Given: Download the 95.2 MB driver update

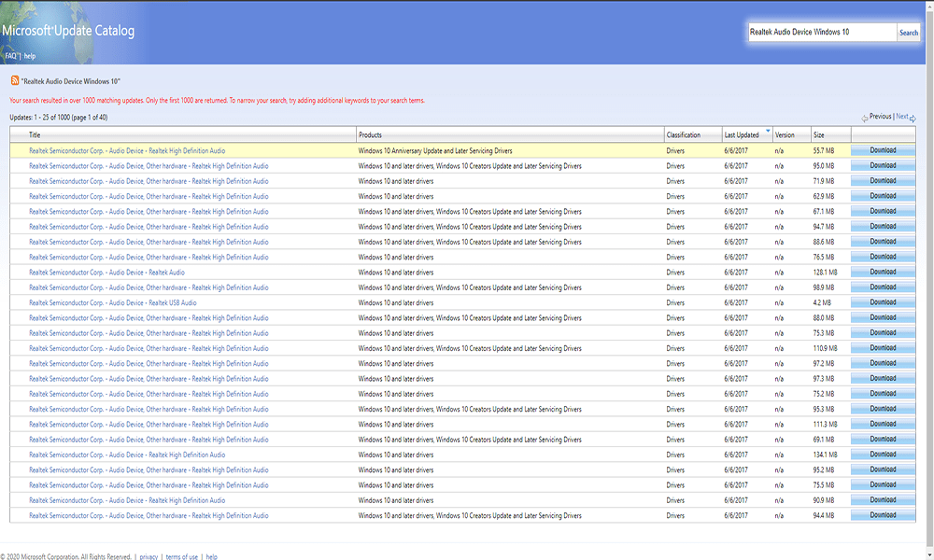Looking at the screenshot, I should pos(883,469).
